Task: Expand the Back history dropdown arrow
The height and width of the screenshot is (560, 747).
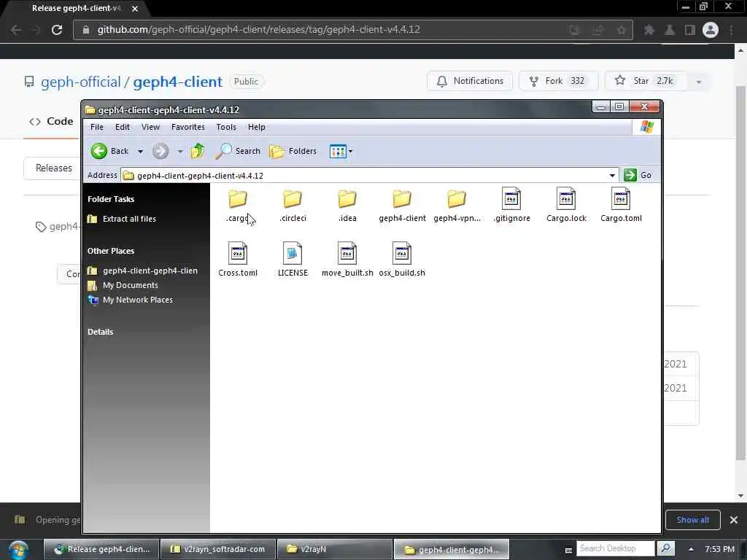Action: [x=140, y=152]
